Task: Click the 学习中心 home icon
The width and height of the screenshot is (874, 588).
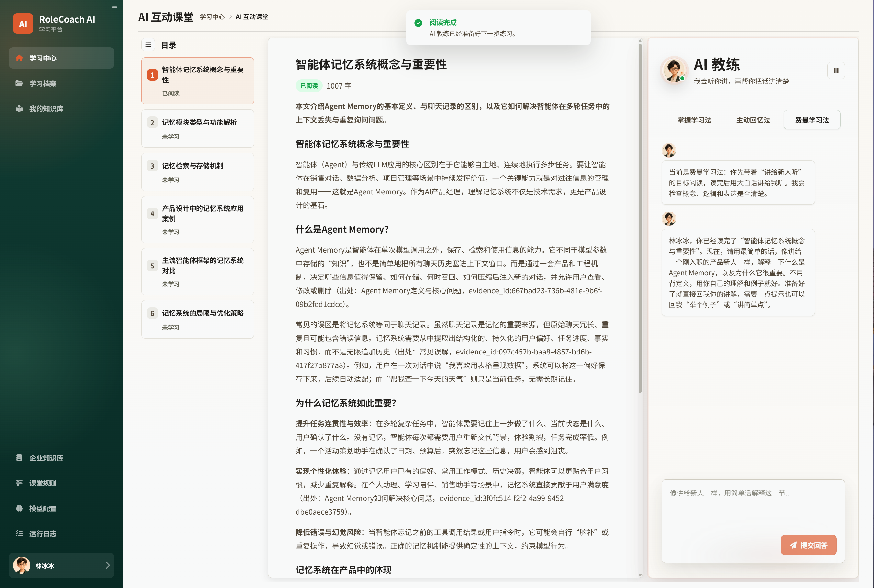Action: click(x=19, y=58)
